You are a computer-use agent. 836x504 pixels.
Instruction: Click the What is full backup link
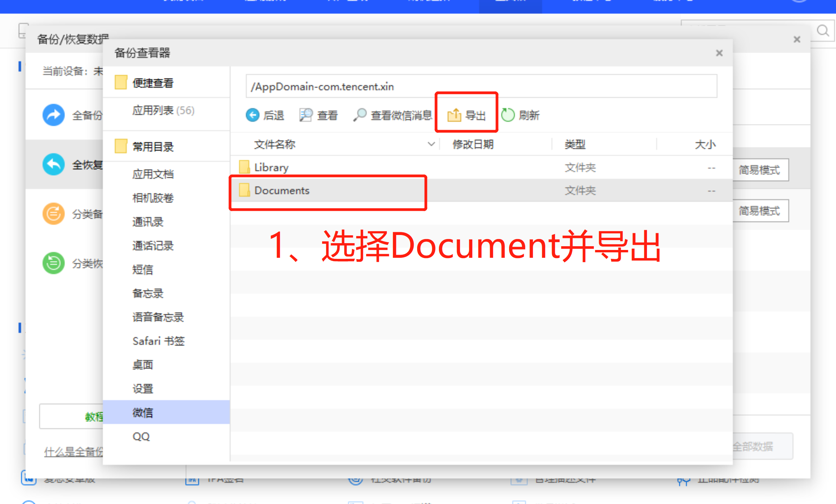click(x=73, y=452)
